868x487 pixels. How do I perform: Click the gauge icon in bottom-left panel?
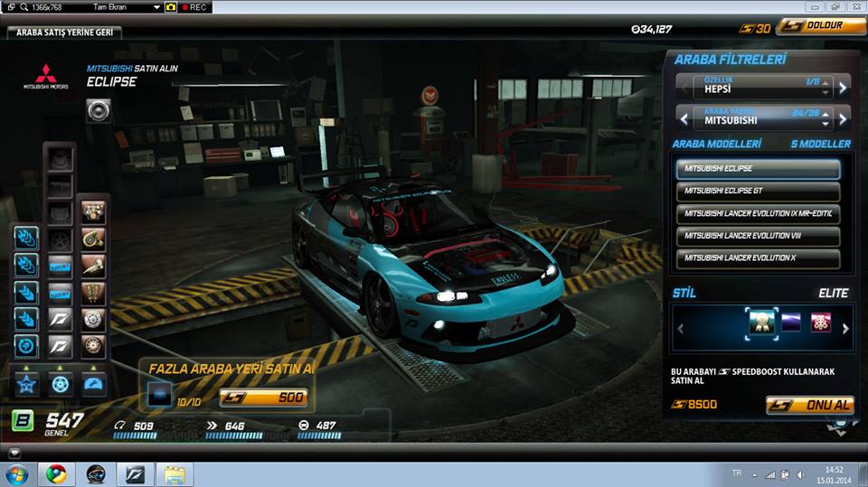click(x=93, y=384)
